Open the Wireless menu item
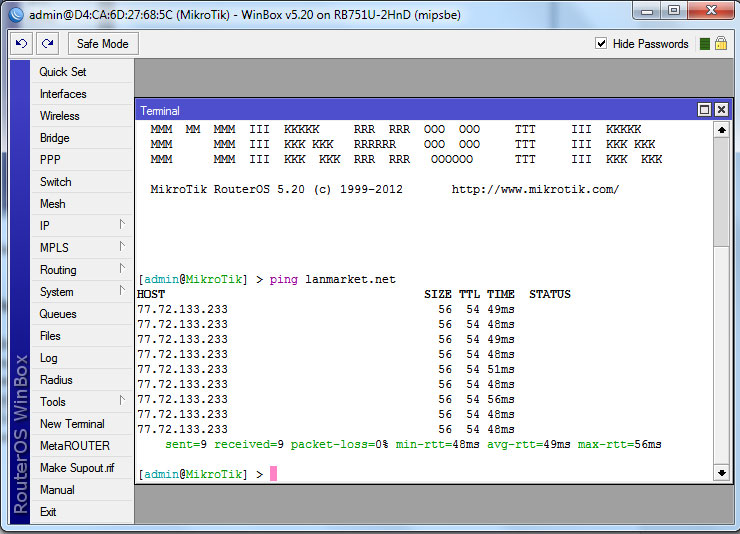The width and height of the screenshot is (740, 534). [60, 116]
